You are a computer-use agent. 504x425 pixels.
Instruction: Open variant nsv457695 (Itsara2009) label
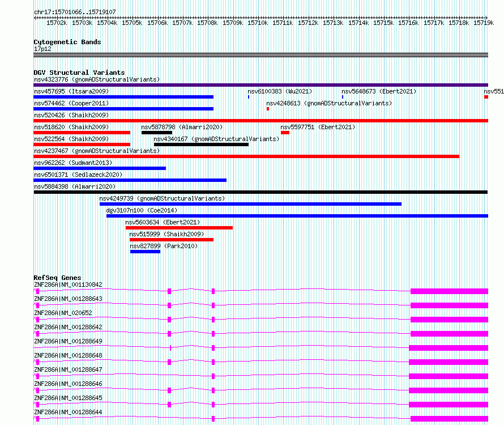point(71,91)
